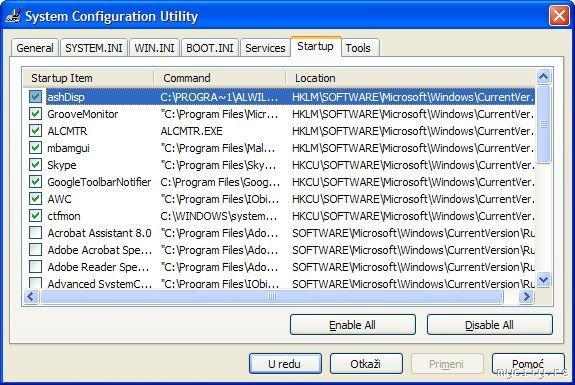575x385 pixels.
Task: Click the scroll down arrow of the list
Action: [x=543, y=279]
